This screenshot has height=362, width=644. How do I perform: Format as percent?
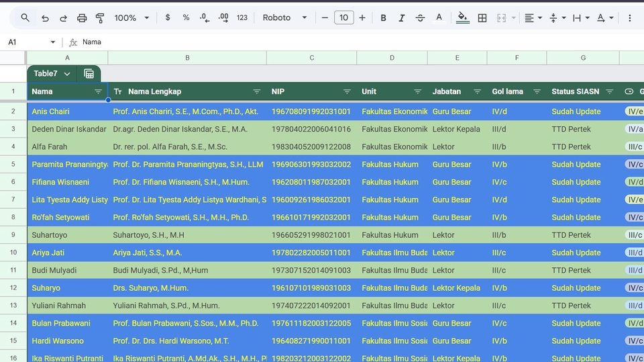[186, 17]
